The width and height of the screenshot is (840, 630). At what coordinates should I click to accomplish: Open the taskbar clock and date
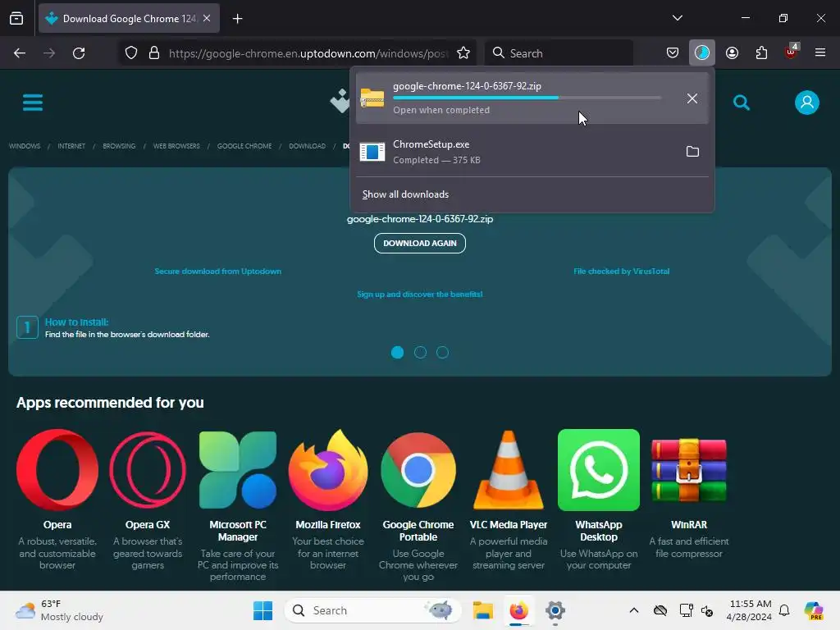749,610
